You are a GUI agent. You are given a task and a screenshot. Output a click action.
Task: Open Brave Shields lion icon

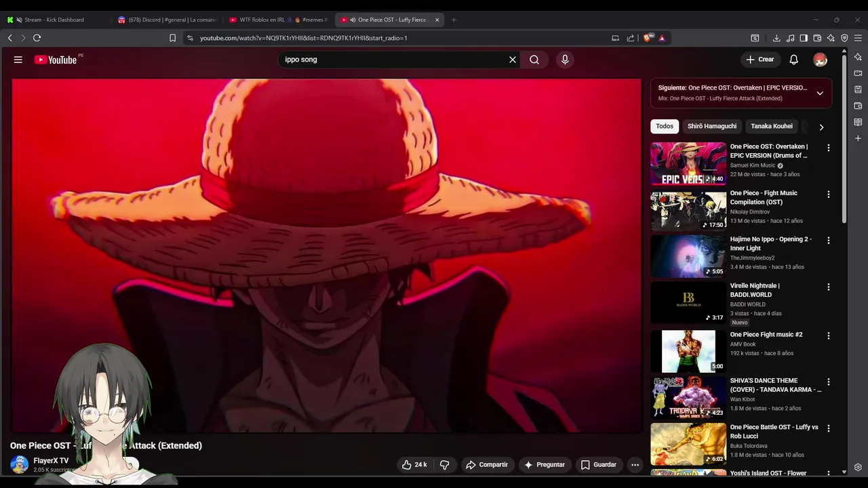point(648,38)
